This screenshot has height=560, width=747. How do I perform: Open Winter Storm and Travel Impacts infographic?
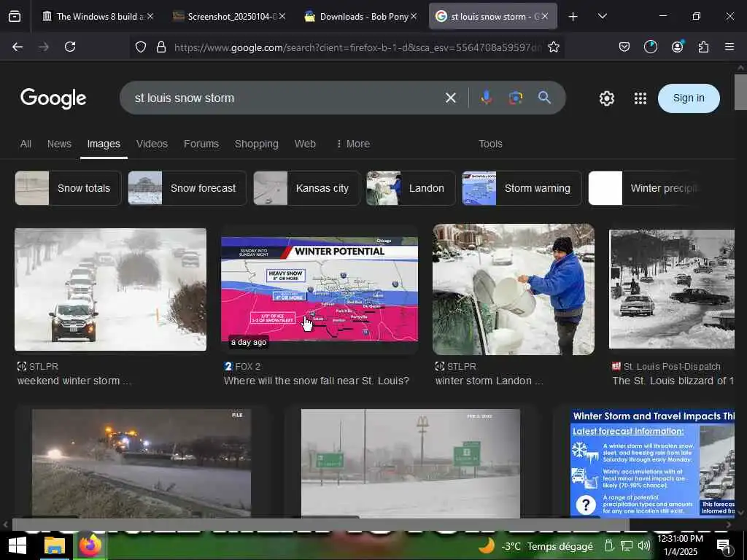pyautogui.click(x=652, y=463)
